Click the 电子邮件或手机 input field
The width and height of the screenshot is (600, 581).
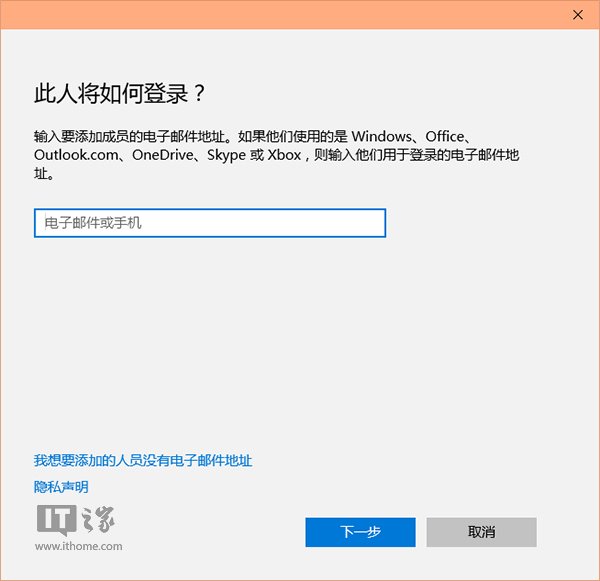pyautogui.click(x=210, y=223)
